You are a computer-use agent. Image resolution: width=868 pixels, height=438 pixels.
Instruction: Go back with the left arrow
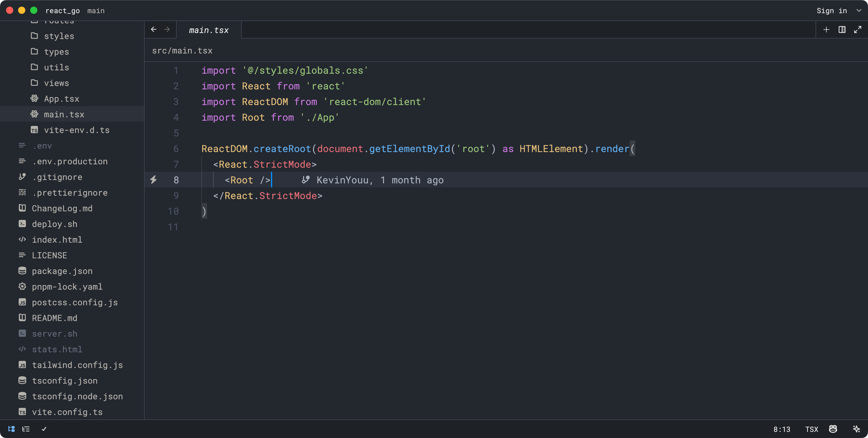(154, 30)
